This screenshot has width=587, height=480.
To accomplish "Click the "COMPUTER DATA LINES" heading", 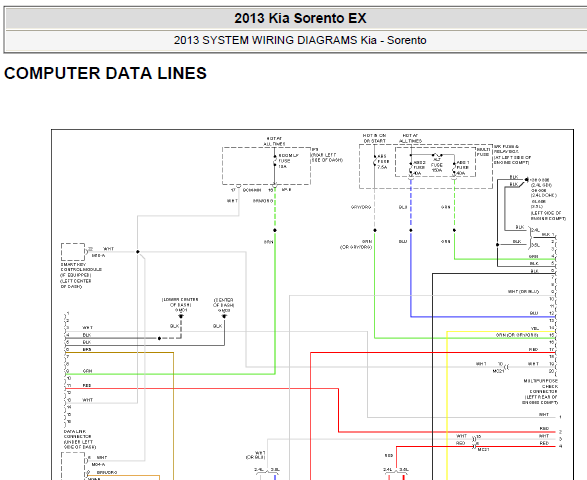I will coord(105,73).
